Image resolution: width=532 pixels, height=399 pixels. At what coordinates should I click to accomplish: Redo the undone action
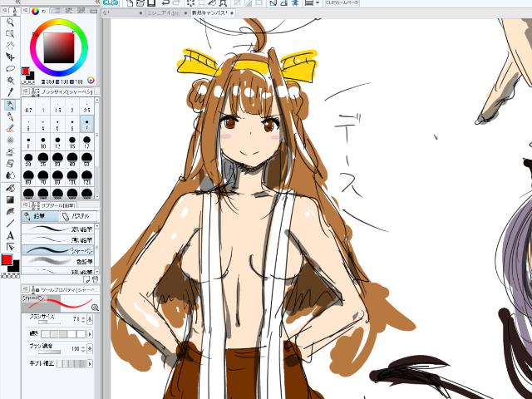tap(176, 3)
